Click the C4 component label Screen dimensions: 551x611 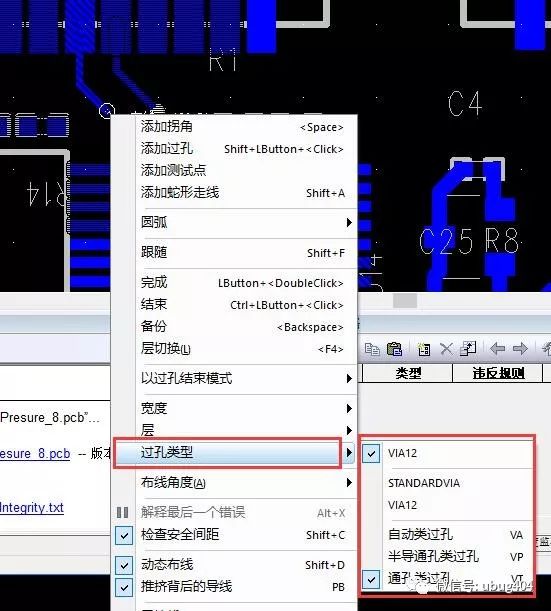[x=465, y=104]
